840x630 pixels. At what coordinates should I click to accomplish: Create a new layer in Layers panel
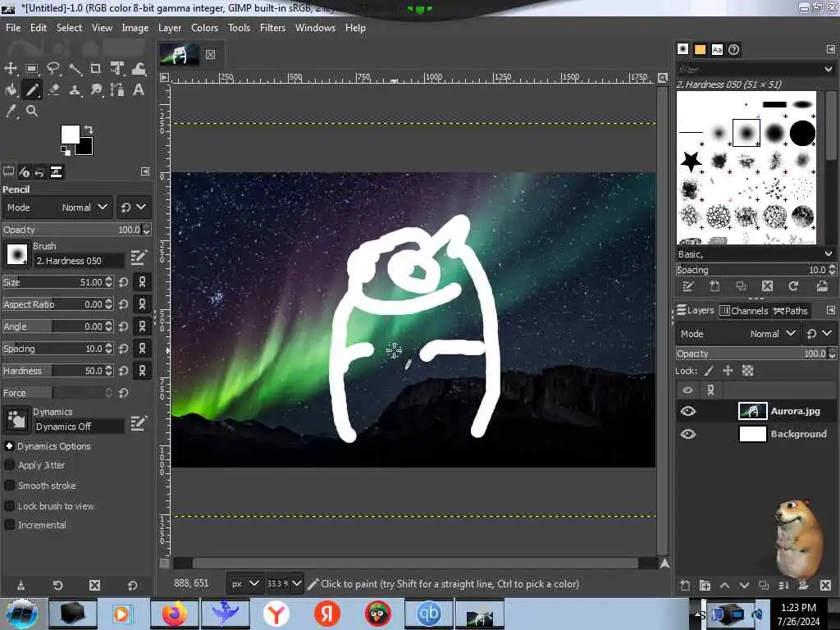coord(685,585)
